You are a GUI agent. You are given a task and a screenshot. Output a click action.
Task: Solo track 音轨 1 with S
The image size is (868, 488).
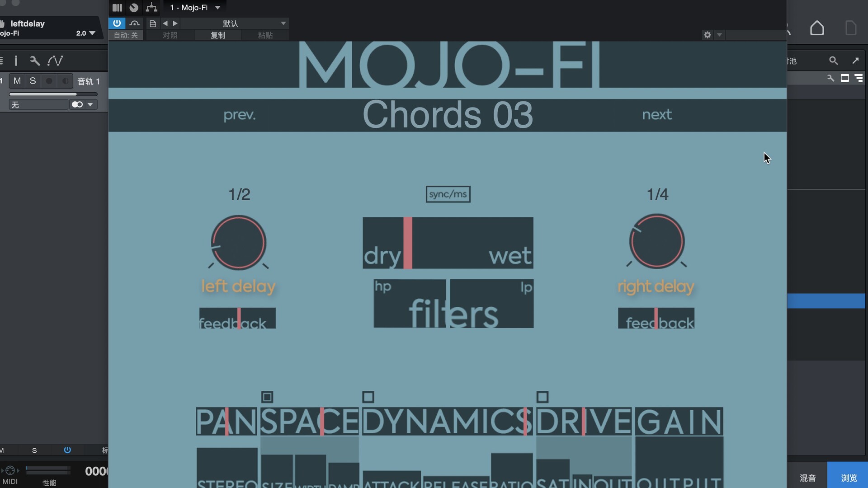click(33, 81)
